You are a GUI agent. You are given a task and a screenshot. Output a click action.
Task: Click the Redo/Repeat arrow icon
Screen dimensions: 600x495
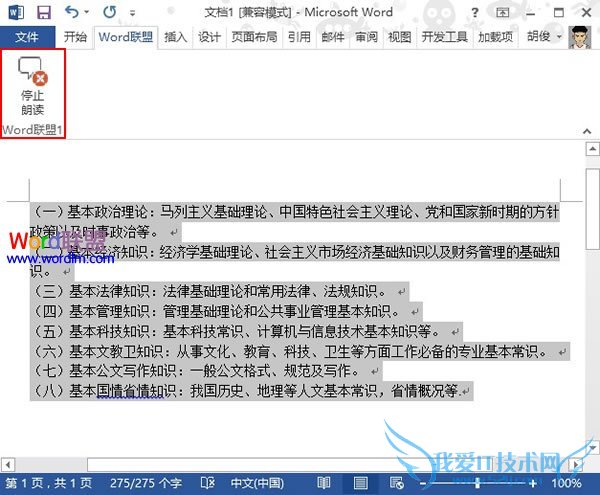pyautogui.click(x=109, y=12)
